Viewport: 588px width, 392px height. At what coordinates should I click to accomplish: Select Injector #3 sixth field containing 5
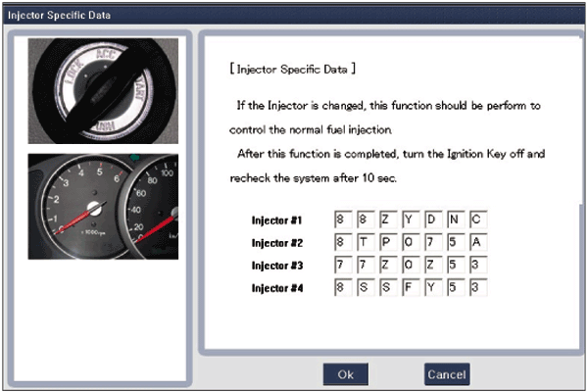coord(456,265)
